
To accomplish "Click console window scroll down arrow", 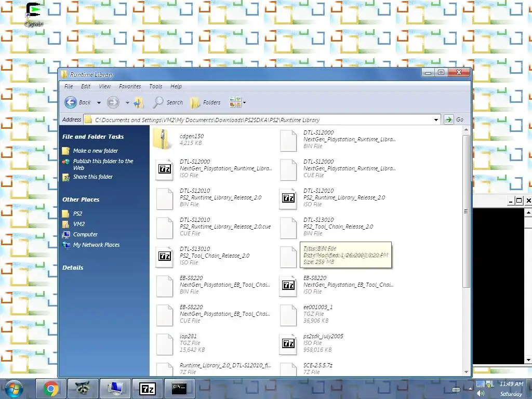I will click(528, 360).
